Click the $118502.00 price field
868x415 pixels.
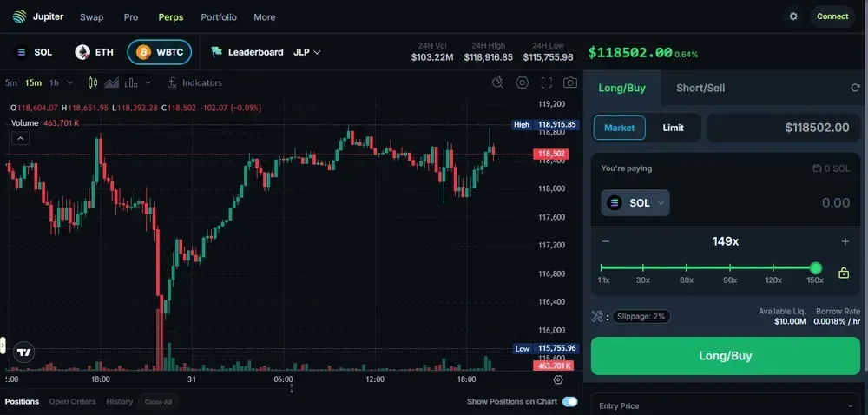tap(783, 128)
